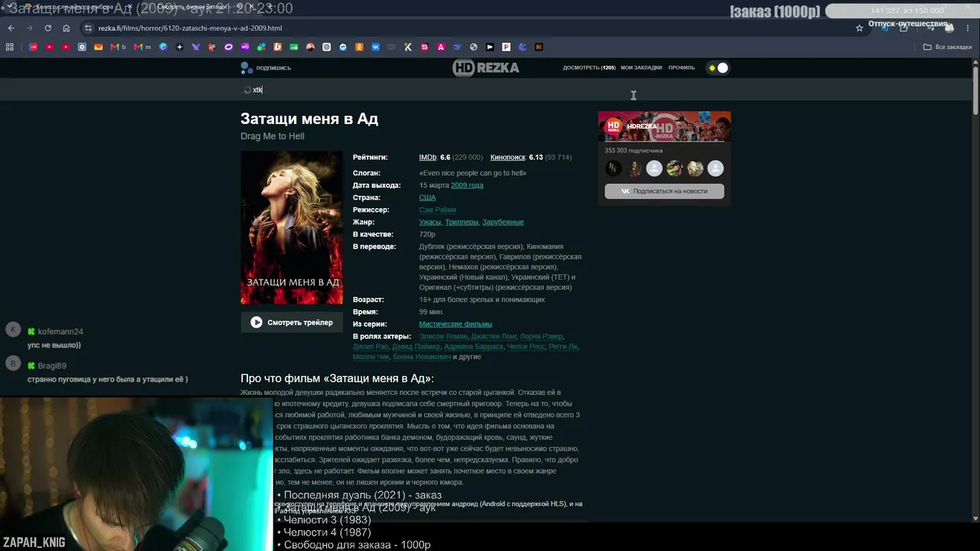This screenshot has height=551, width=980.
Task: Open the orange mail envelope bookmark
Action: click(99, 47)
